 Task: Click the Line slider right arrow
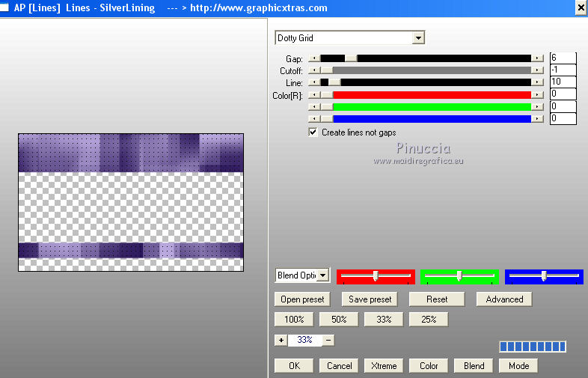tap(537, 82)
